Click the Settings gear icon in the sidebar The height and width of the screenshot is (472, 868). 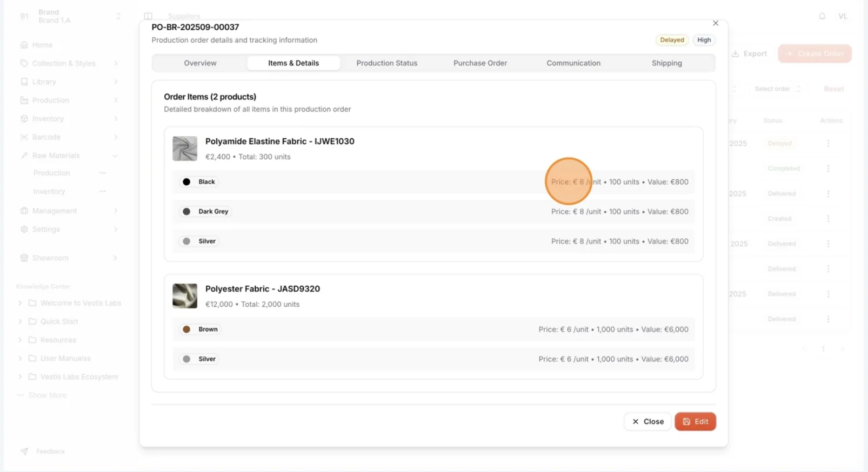[24, 229]
